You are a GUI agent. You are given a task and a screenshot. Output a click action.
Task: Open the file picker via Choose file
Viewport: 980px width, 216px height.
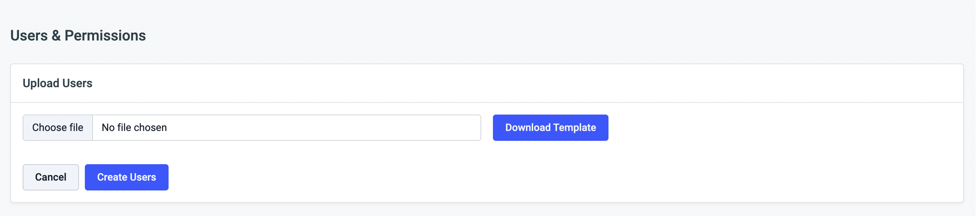[57, 128]
